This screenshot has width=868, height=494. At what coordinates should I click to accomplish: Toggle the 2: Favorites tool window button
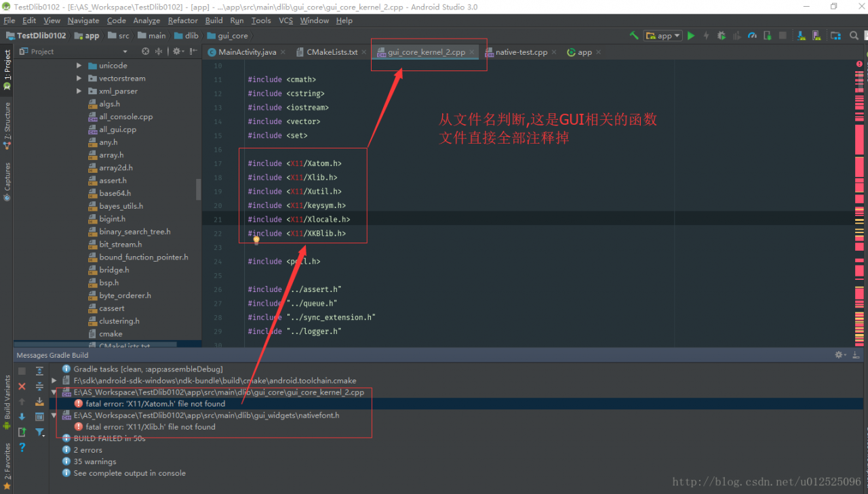pos(7,466)
